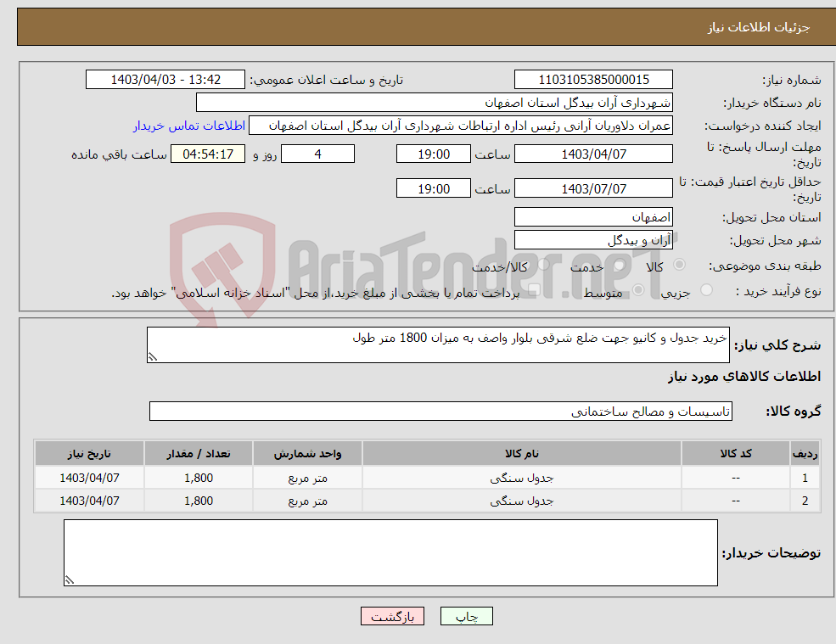Select the کالا radio button
The width and height of the screenshot is (836, 644).
(679, 265)
